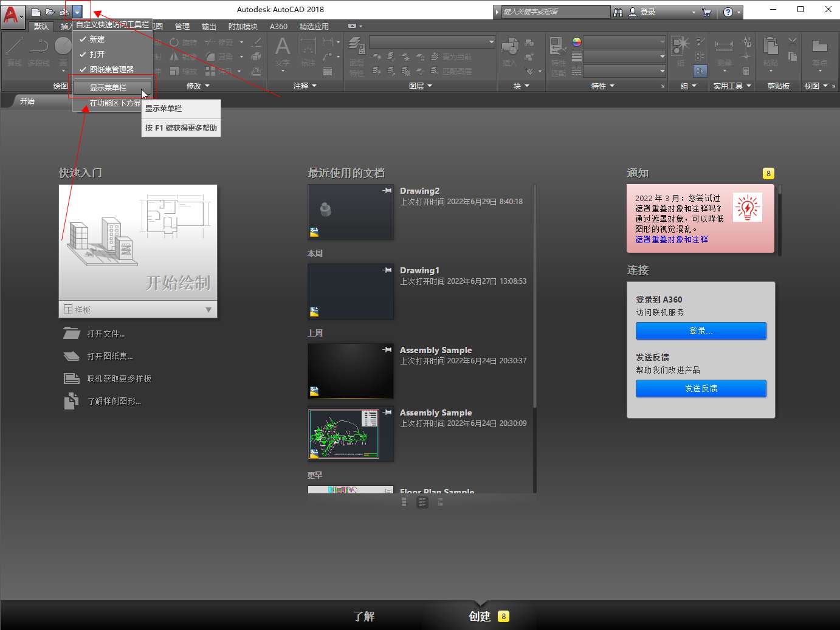This screenshot has width=840, height=630.
Task: Switch to the 管理 ribbon tab
Action: tap(182, 26)
